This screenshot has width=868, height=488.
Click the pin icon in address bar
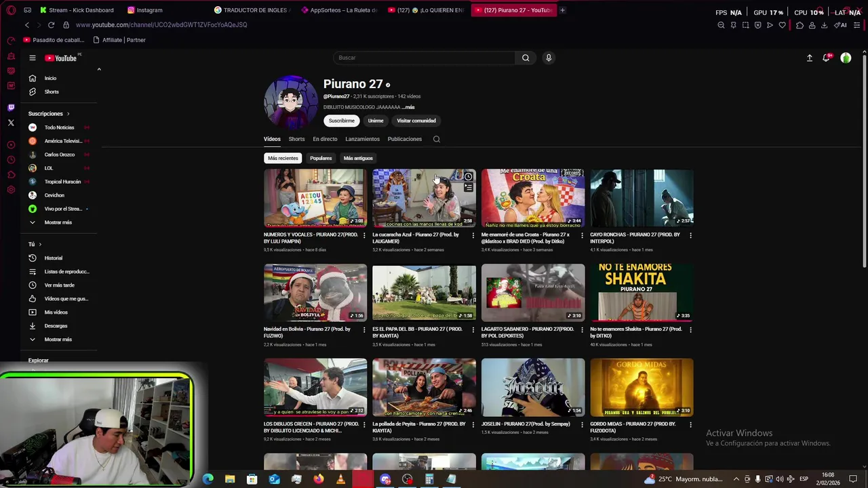click(x=733, y=25)
